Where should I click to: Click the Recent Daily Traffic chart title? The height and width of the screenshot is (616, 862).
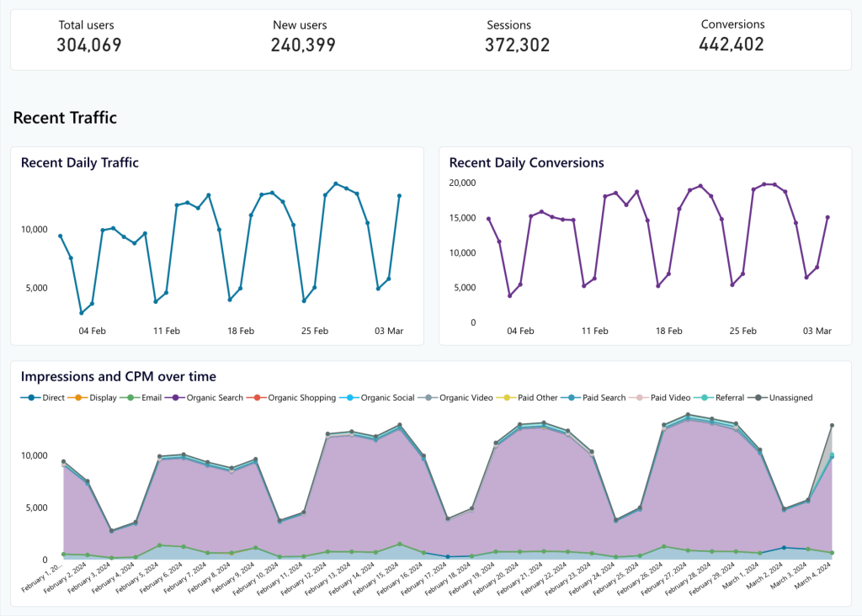(x=80, y=162)
